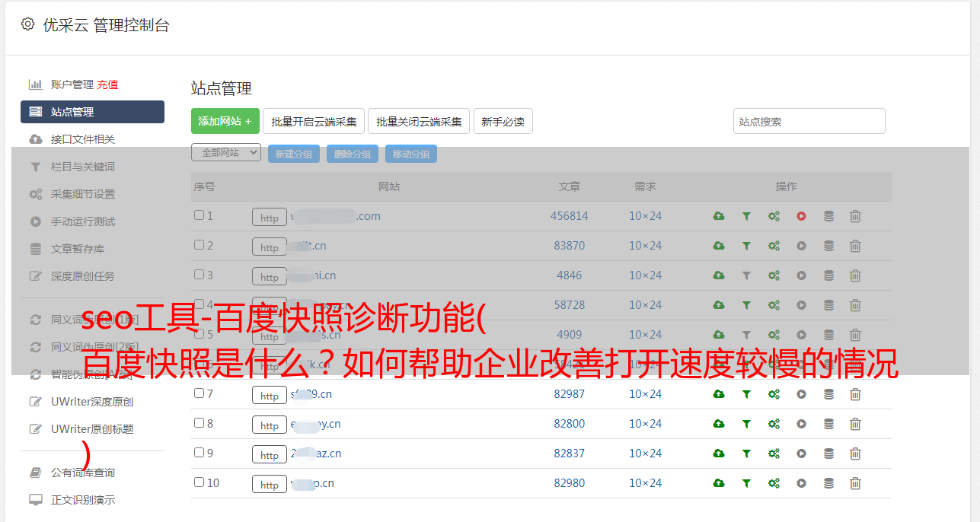Click trash icon in row 8
Viewport: 980px width, 522px height.
855,424
